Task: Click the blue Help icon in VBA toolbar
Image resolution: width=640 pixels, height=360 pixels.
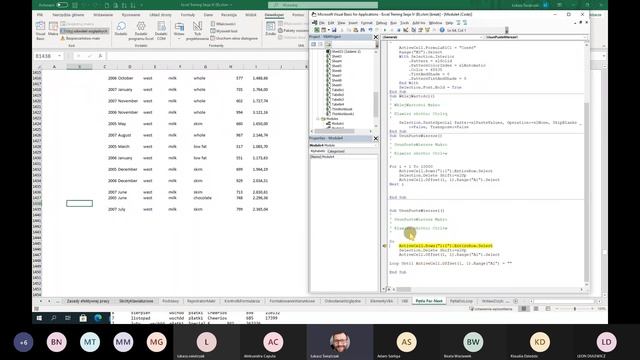Action: pyautogui.click(x=442, y=30)
